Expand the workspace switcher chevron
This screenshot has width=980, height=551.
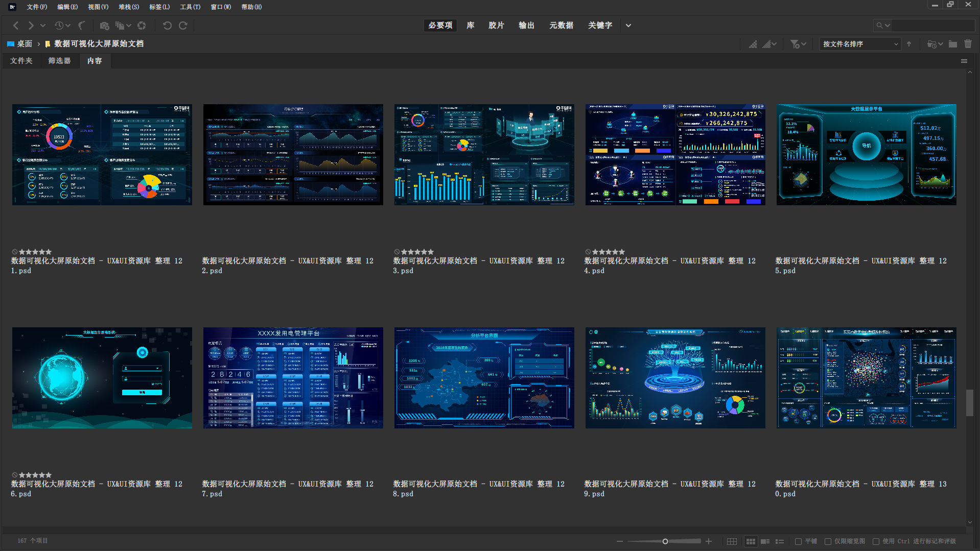[628, 26]
